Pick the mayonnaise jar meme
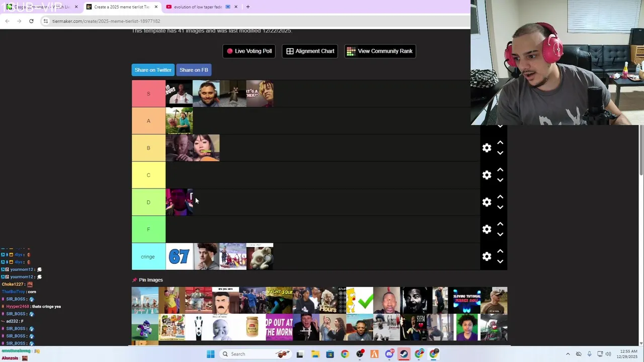The height and width of the screenshot is (362, 644). (x=253, y=327)
